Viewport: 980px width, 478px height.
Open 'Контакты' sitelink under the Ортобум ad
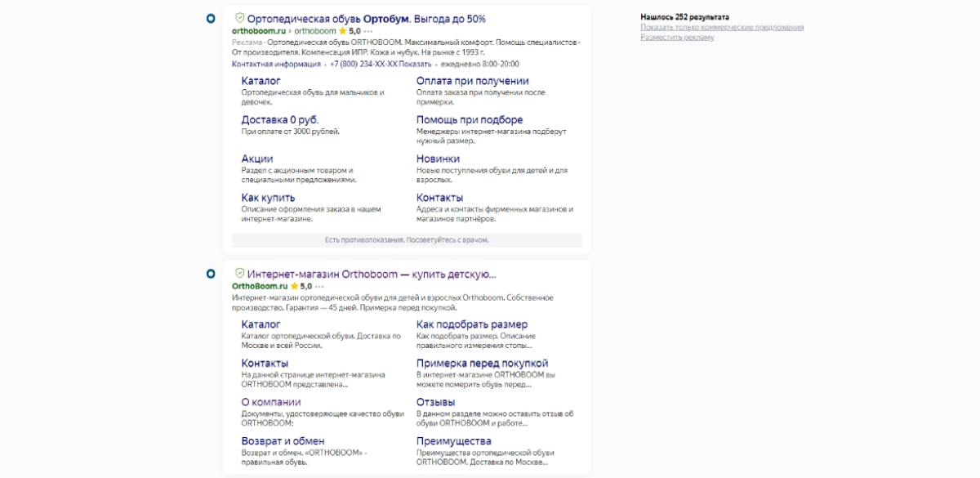click(440, 198)
